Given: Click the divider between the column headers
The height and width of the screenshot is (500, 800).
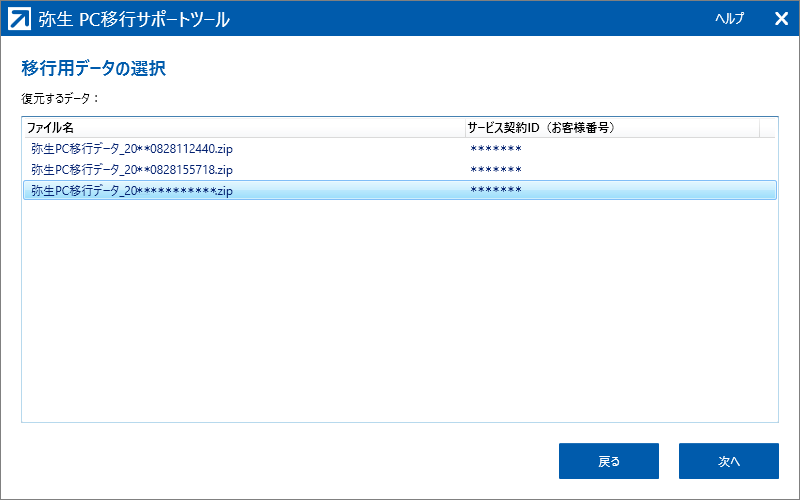Looking at the screenshot, I should (x=464, y=128).
